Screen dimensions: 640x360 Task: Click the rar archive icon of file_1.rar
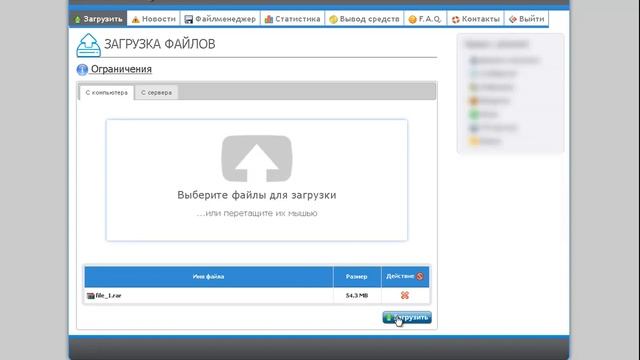coord(91,296)
